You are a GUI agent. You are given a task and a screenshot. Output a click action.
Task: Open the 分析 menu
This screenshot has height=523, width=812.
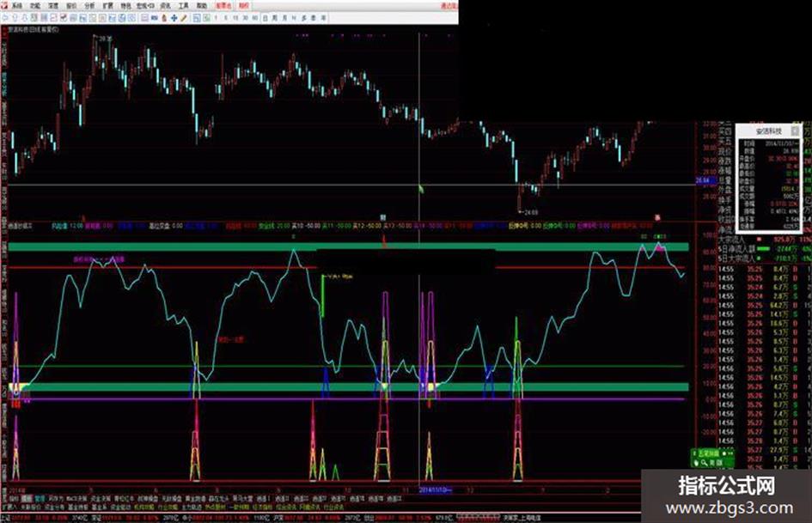click(89, 6)
